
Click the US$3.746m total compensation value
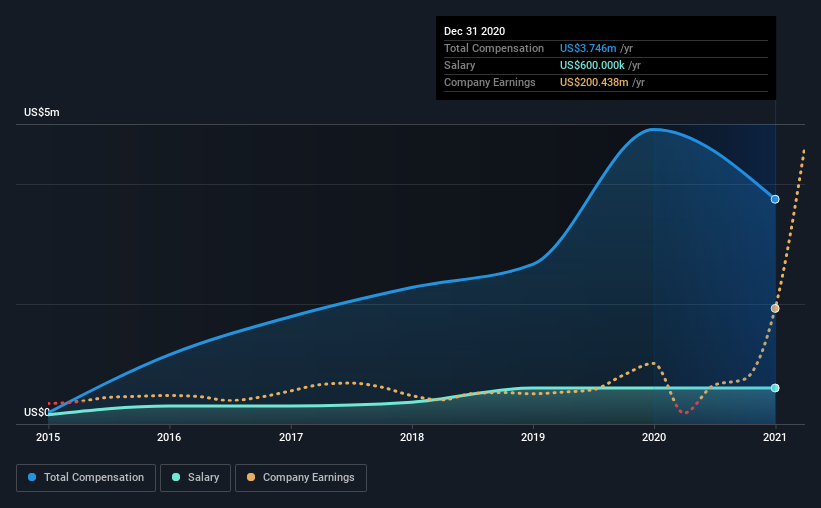click(x=588, y=48)
